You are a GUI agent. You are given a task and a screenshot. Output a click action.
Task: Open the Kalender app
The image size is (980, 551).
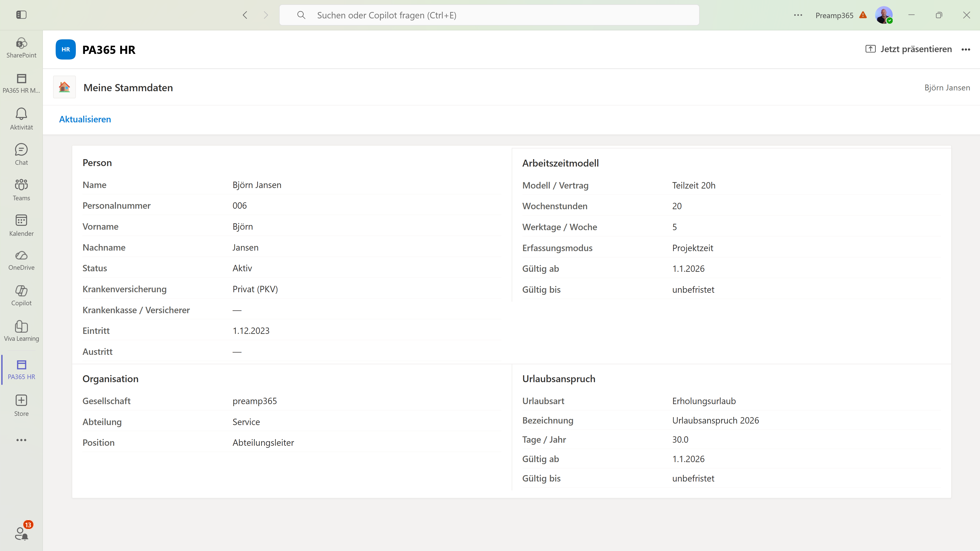pyautogui.click(x=21, y=225)
